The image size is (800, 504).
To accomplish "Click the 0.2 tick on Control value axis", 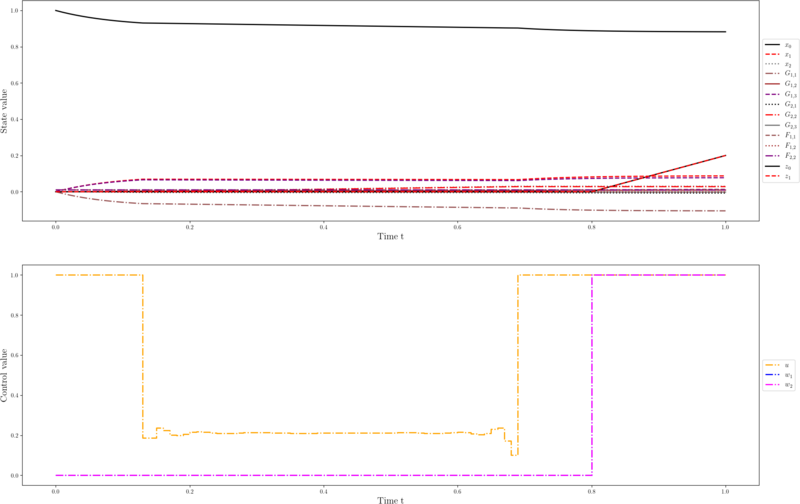I will 15,436.
